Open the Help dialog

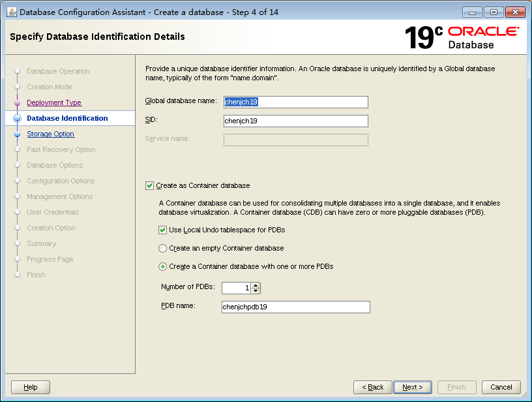30,387
